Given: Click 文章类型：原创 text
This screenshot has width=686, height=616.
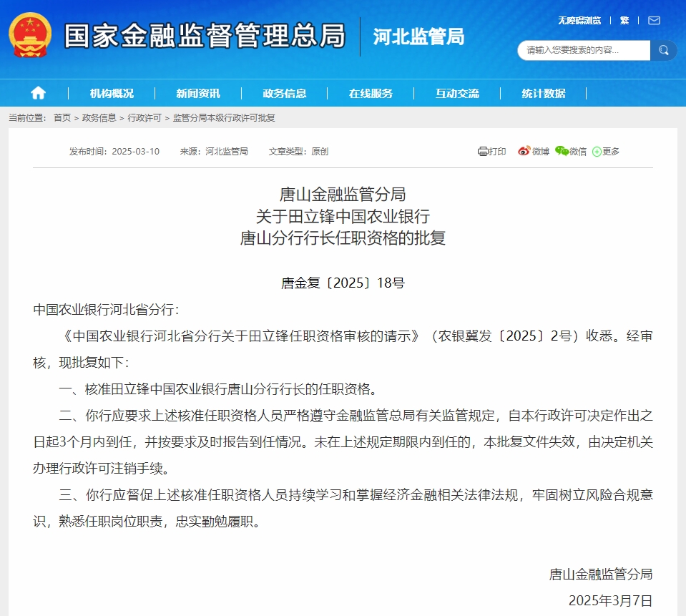Looking at the screenshot, I should (298, 152).
